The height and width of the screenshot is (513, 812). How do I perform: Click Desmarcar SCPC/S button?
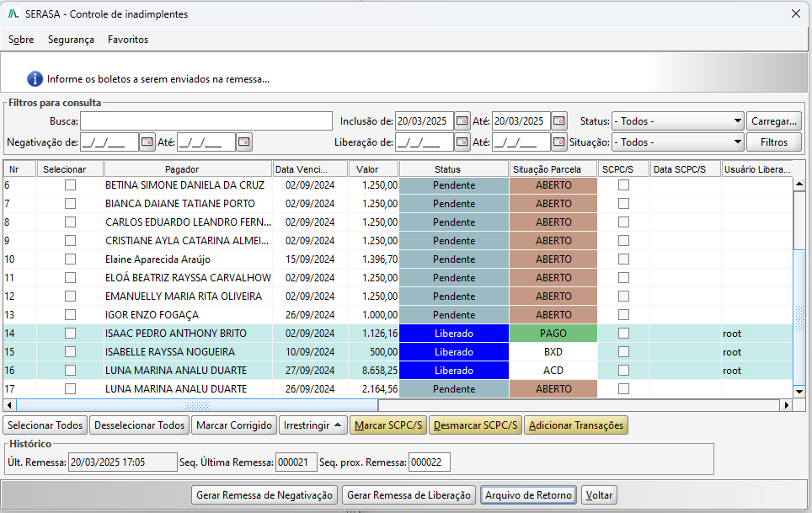pyautogui.click(x=475, y=425)
